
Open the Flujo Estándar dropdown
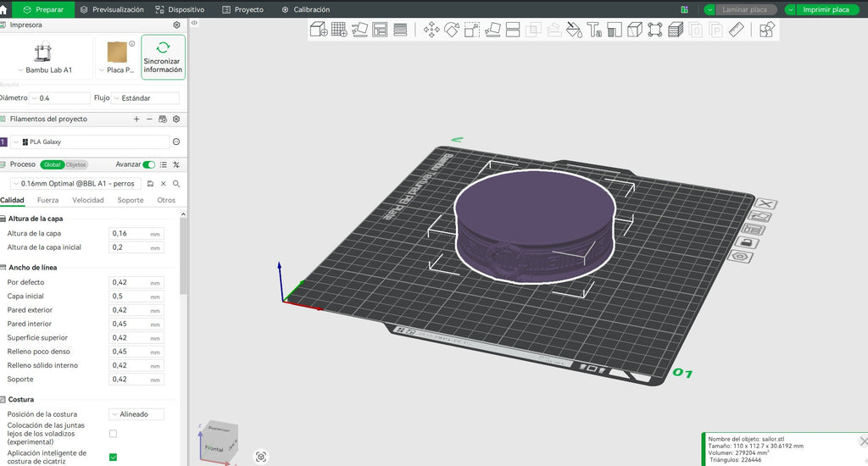coord(146,98)
